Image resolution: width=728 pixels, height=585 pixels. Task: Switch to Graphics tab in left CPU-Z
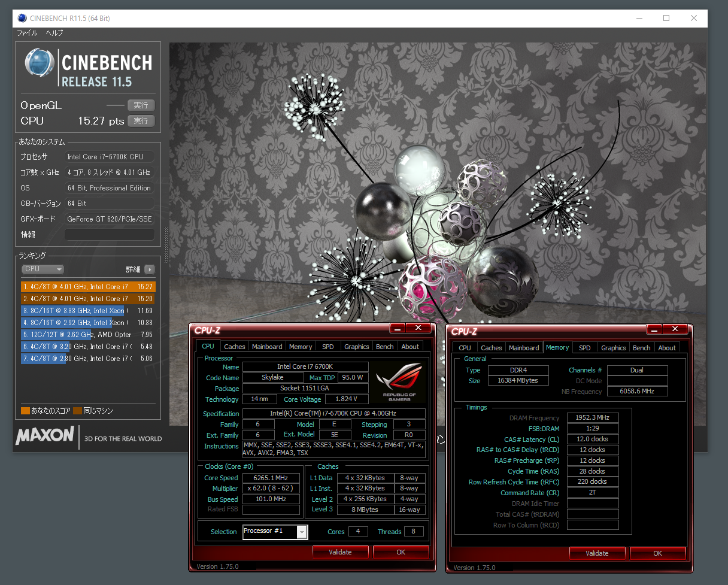point(357,347)
